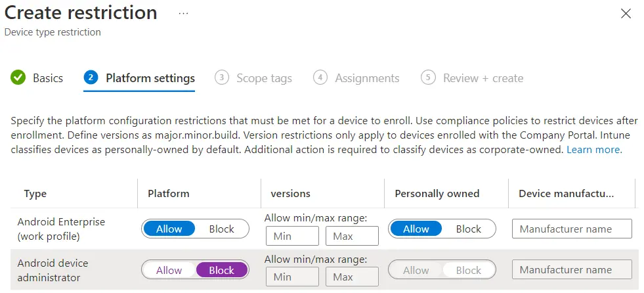This screenshot has height=293, width=644.
Task: Click Min version field for Android device administrator
Action: (x=291, y=277)
